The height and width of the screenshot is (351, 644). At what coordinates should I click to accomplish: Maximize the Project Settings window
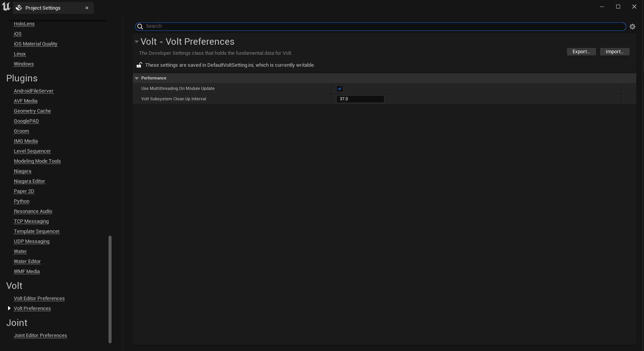pos(618,7)
